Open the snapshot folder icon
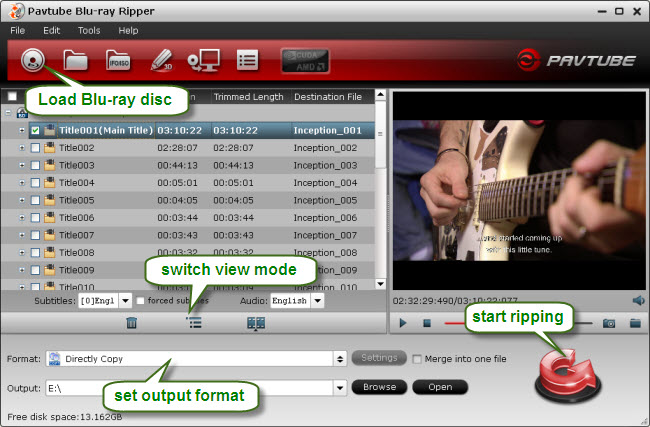Image resolution: width=650 pixels, height=427 pixels. point(635,323)
